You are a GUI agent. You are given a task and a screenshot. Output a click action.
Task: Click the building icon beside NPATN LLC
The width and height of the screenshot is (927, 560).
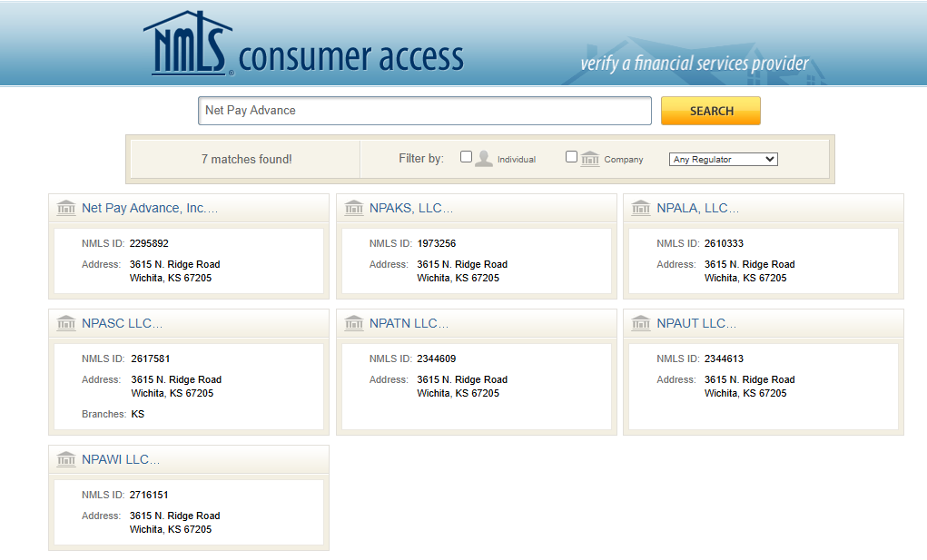pos(354,323)
